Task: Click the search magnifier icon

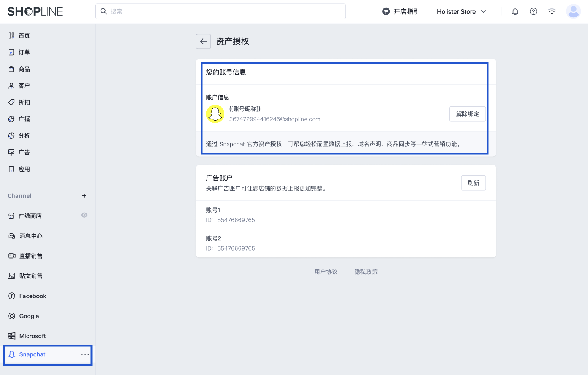Action: coord(103,11)
